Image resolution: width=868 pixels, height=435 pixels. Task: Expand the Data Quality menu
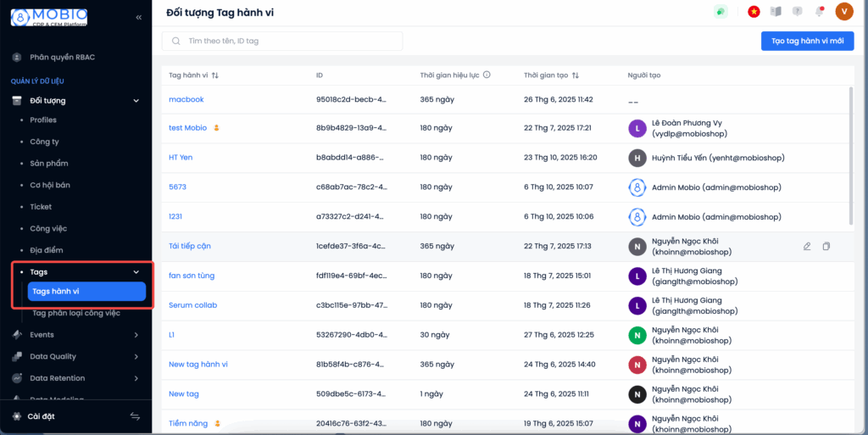(x=136, y=356)
